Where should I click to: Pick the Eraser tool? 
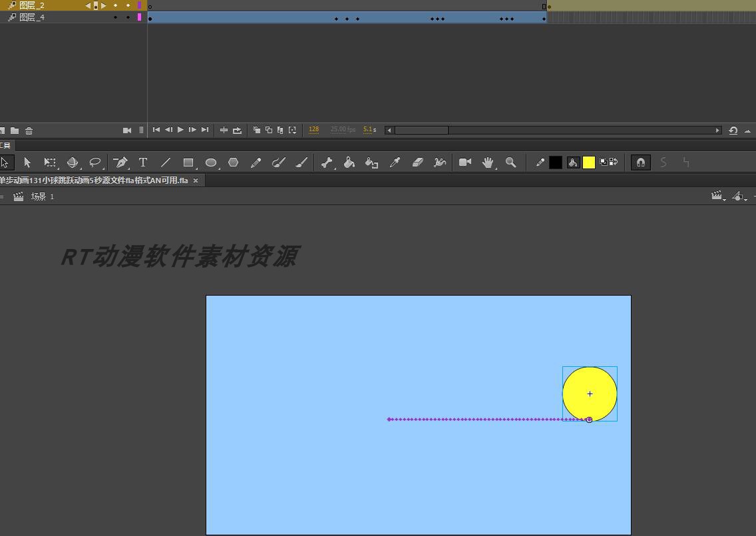click(417, 162)
